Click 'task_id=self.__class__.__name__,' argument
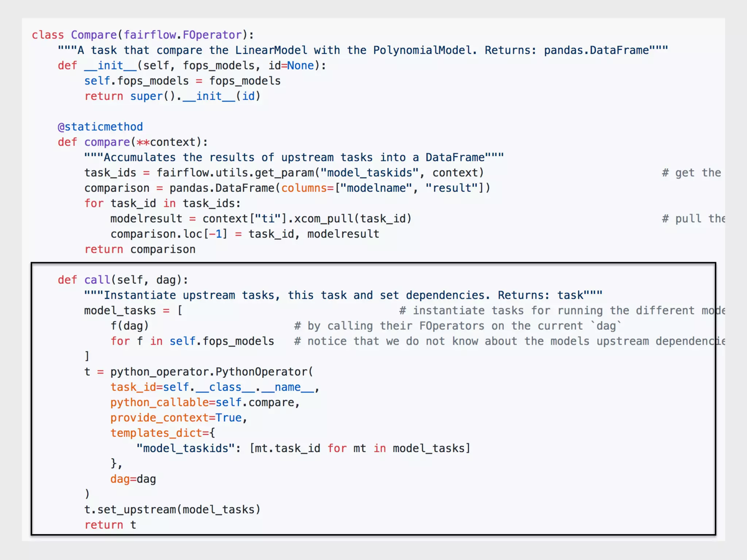747x560 pixels. click(x=215, y=387)
